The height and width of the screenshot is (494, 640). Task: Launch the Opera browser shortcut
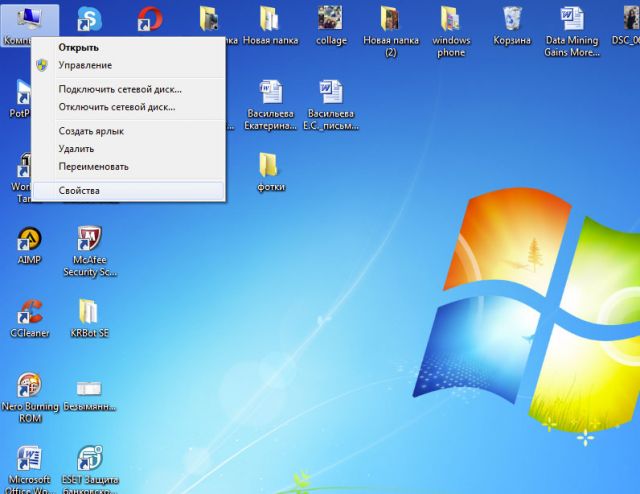coord(149,19)
